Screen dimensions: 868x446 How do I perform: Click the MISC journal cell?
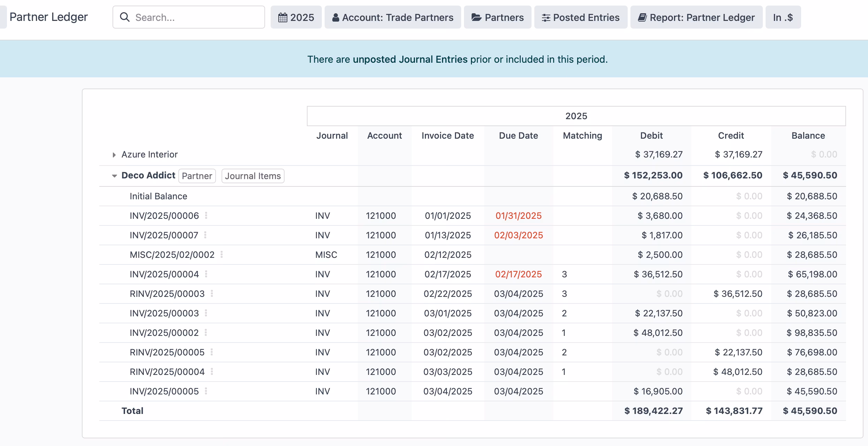326,255
